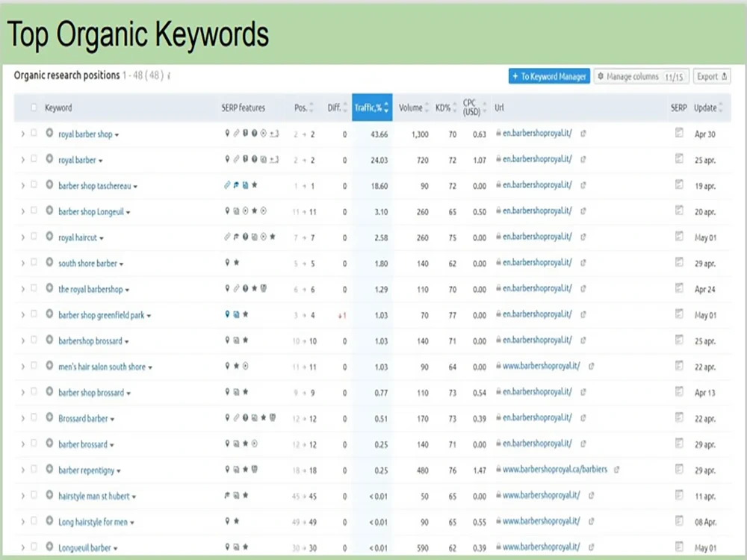
Task: Tick the select-all checkbox in header
Action: [34, 107]
